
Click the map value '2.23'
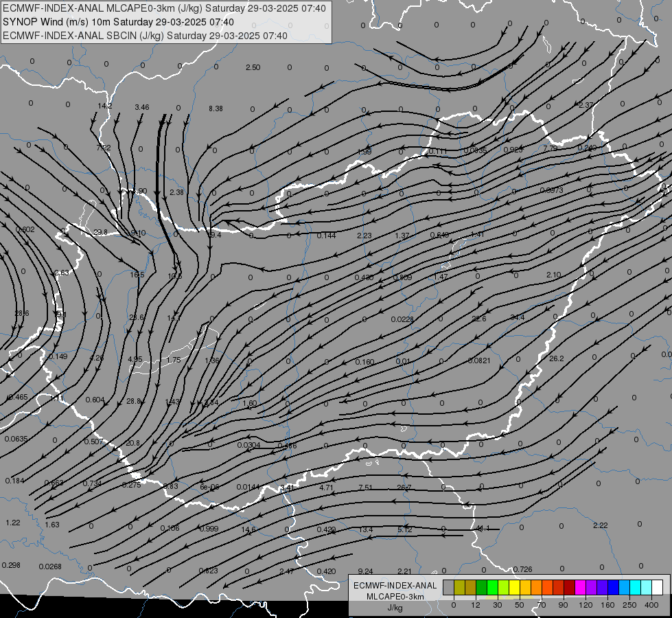pyautogui.click(x=364, y=236)
